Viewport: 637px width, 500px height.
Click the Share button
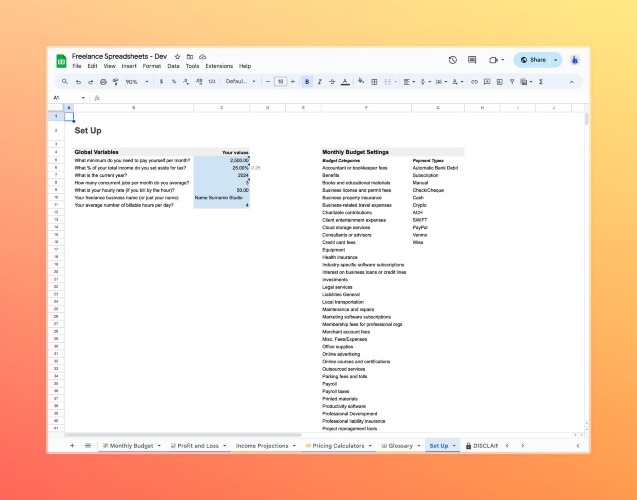point(533,60)
